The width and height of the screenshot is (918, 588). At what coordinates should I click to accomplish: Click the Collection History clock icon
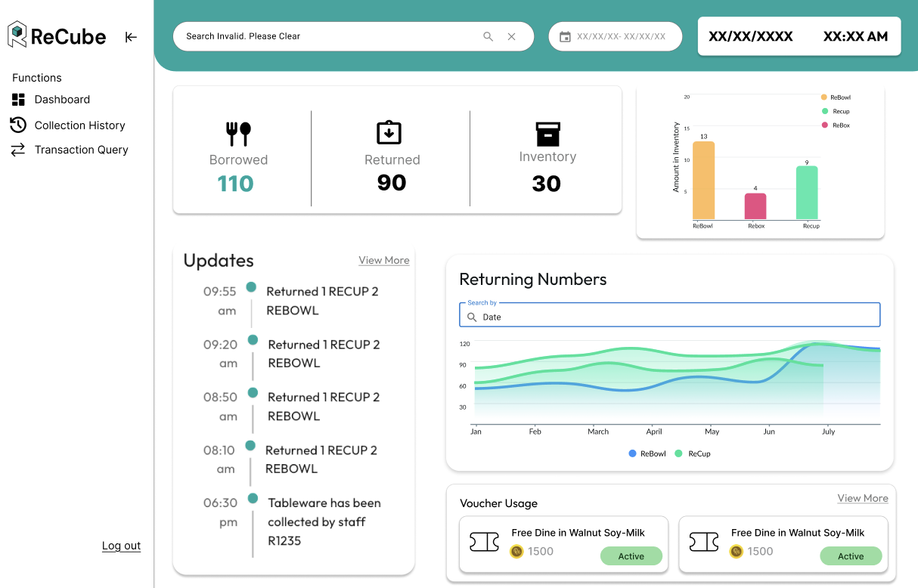18,125
